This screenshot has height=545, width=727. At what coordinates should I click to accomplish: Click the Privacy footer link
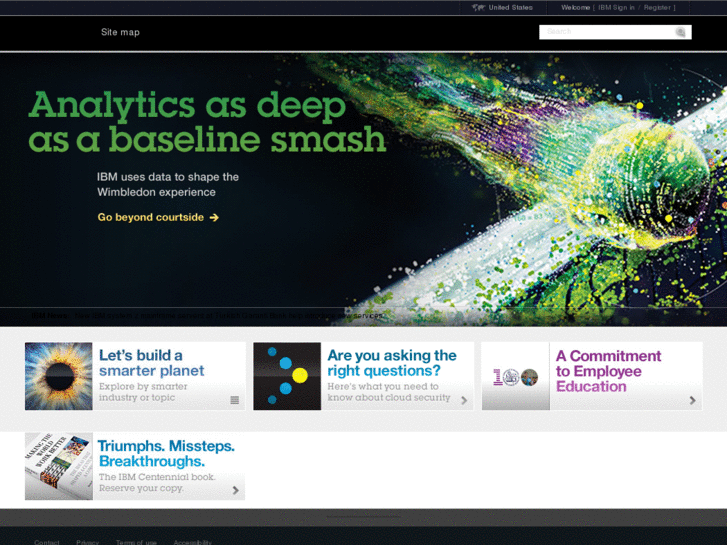click(88, 542)
